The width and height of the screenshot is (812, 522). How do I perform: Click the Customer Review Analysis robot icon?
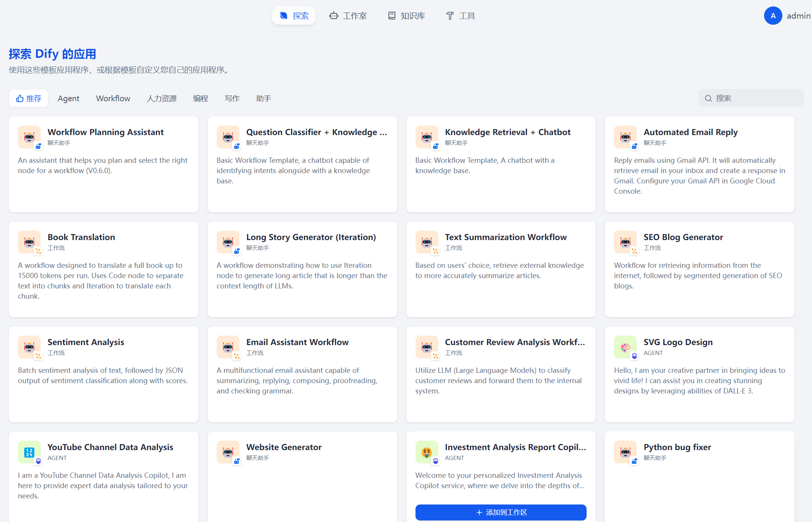pos(427,347)
